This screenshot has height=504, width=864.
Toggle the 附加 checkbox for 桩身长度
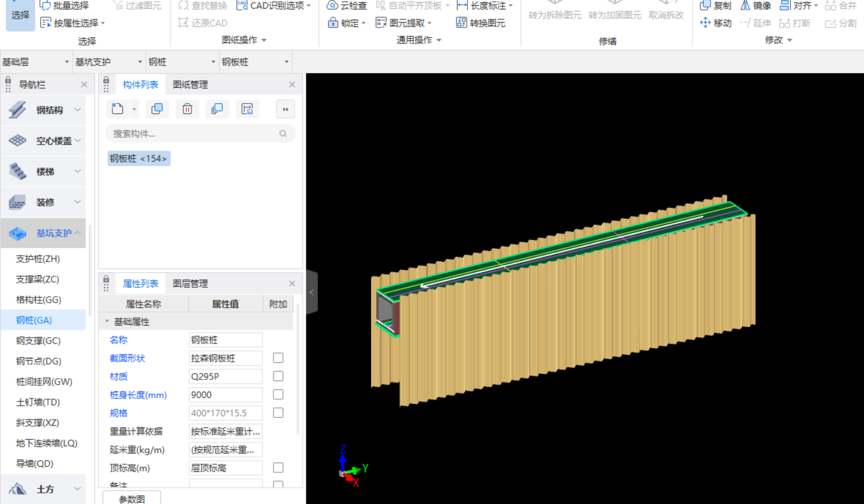point(278,395)
